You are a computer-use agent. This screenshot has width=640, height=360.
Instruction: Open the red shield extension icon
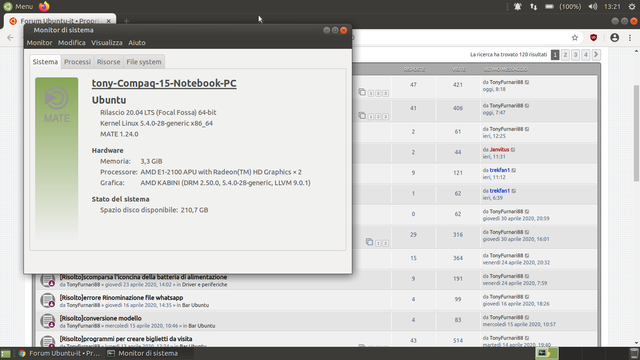593,38
